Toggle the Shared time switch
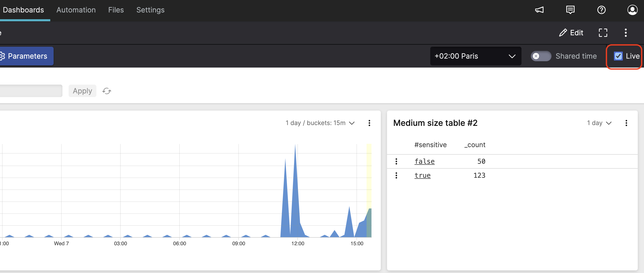Image resolution: width=644 pixels, height=273 pixels. pyautogui.click(x=541, y=56)
